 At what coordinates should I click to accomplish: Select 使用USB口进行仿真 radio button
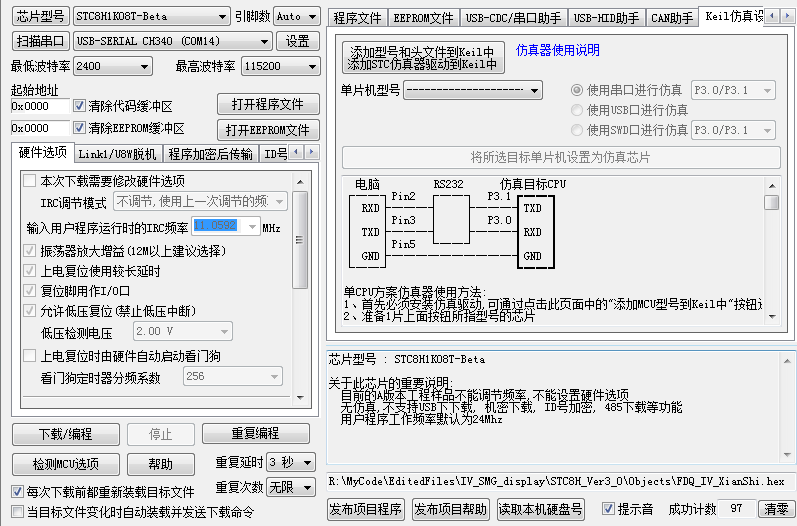click(x=576, y=110)
